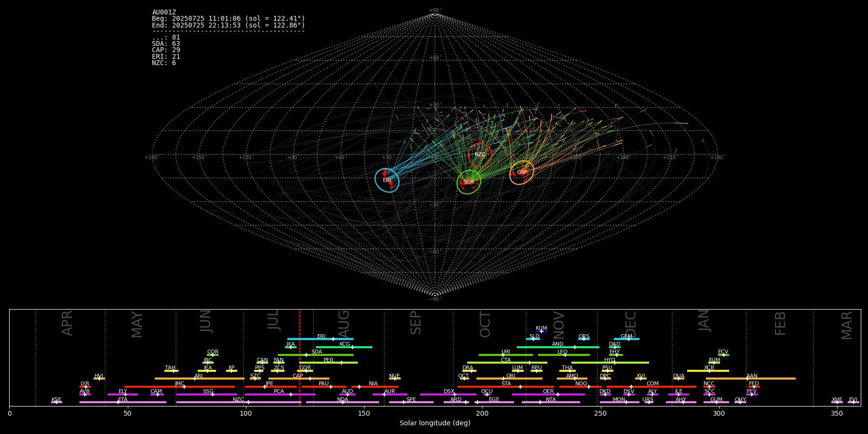Click the 'CAP: 29' count in the legend

[x=166, y=50]
